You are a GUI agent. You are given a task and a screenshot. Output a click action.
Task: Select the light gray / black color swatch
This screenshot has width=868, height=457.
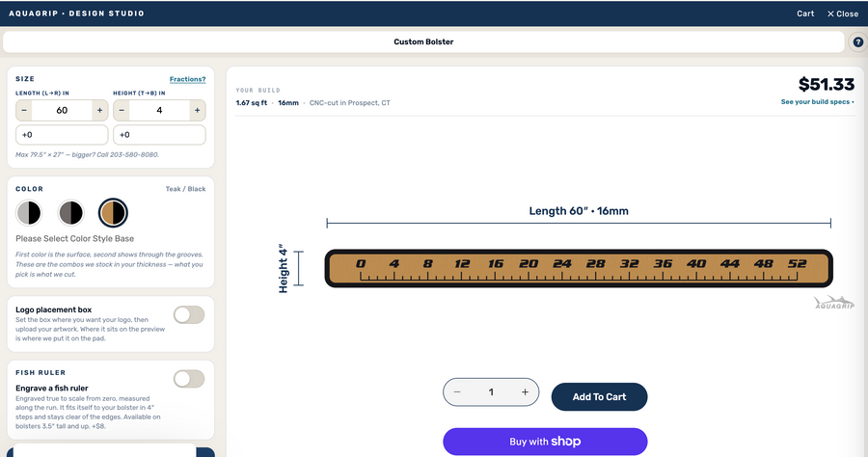point(29,213)
